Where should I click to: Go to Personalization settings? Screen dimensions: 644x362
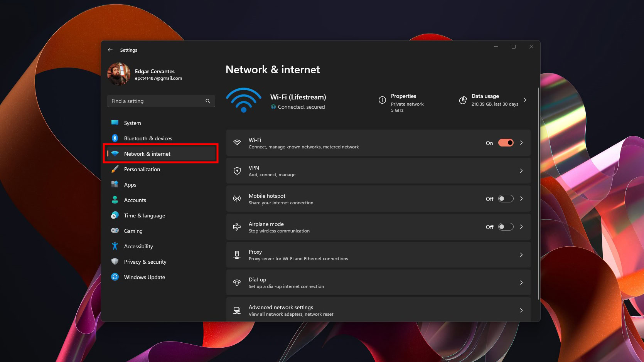[x=161, y=169]
